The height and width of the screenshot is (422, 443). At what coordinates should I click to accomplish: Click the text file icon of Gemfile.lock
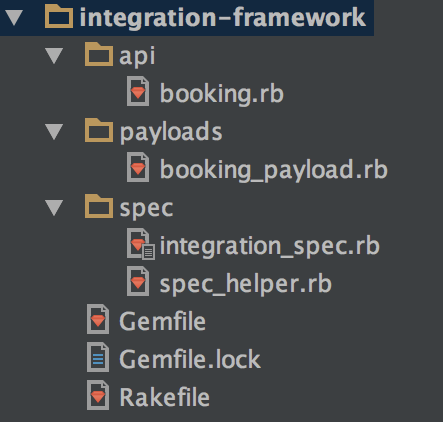[x=98, y=357]
